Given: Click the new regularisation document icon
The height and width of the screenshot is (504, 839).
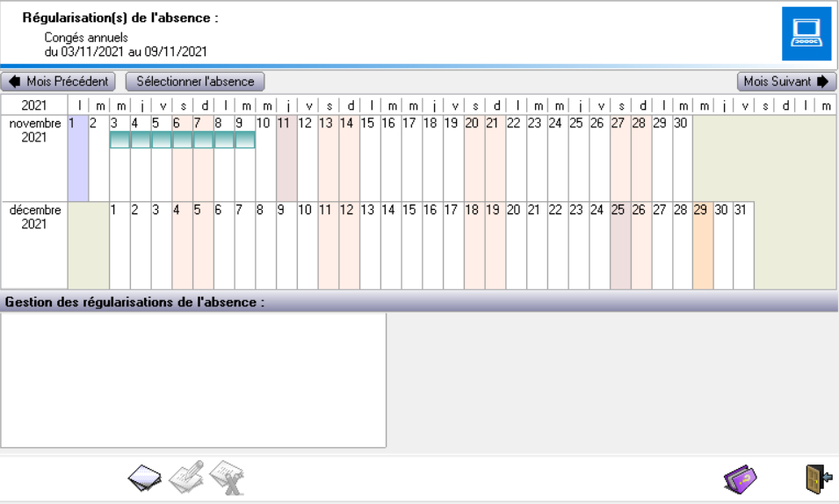Looking at the screenshot, I should (145, 477).
